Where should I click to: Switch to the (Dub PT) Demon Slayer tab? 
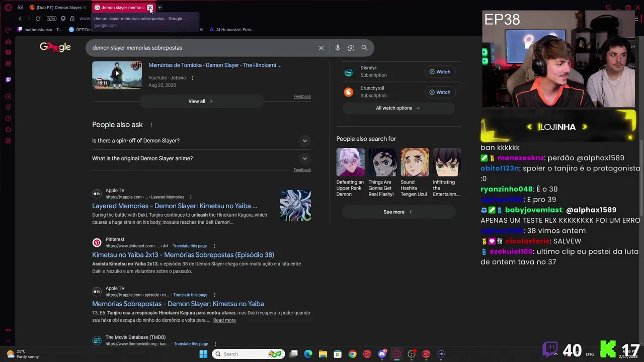click(58, 8)
